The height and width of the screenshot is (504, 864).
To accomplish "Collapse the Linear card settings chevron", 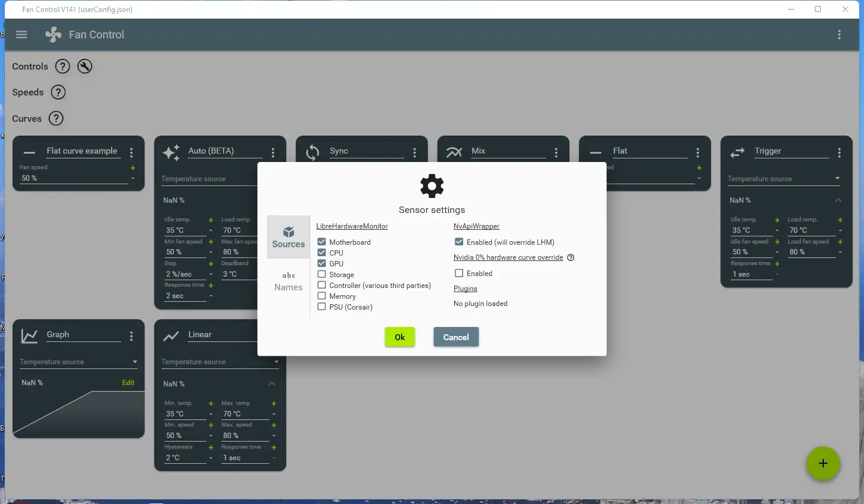I will click(272, 384).
